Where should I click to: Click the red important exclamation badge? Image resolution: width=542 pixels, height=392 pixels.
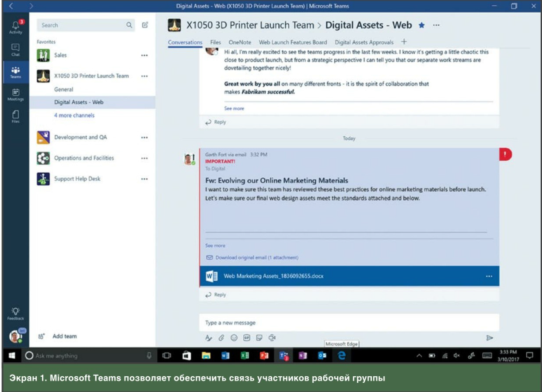505,154
